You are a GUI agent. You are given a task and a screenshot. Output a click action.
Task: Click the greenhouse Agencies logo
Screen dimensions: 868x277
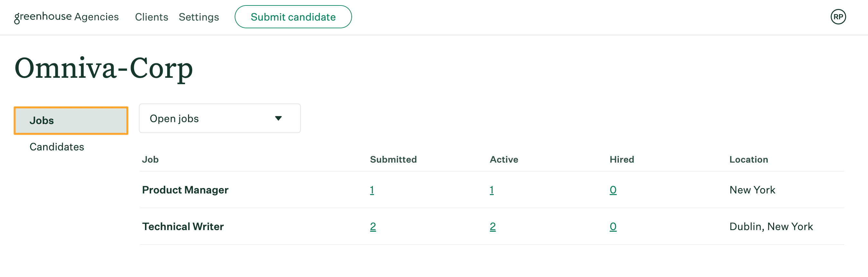66,17
